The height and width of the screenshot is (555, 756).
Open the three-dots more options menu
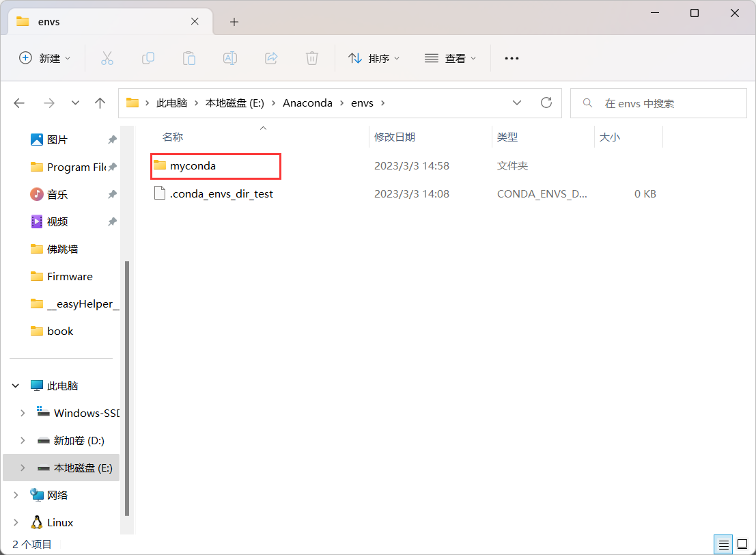(512, 58)
